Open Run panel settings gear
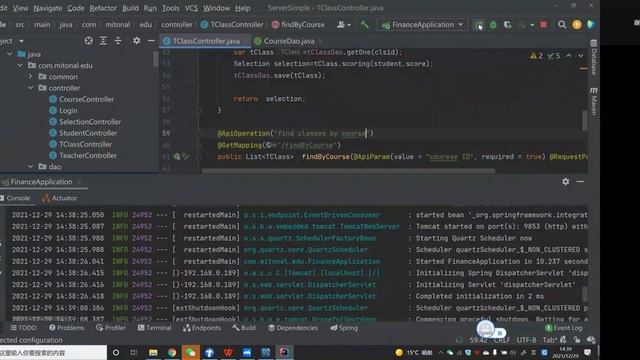640x360 pixels. 565,181
